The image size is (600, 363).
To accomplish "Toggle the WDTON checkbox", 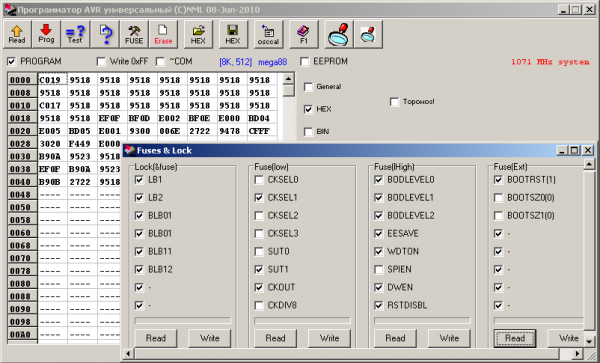I will [x=379, y=252].
